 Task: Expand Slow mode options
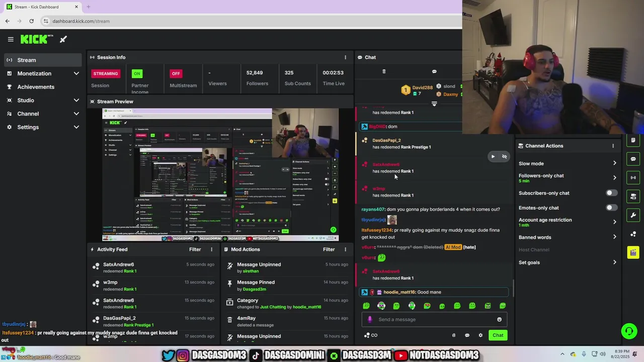coord(567,163)
